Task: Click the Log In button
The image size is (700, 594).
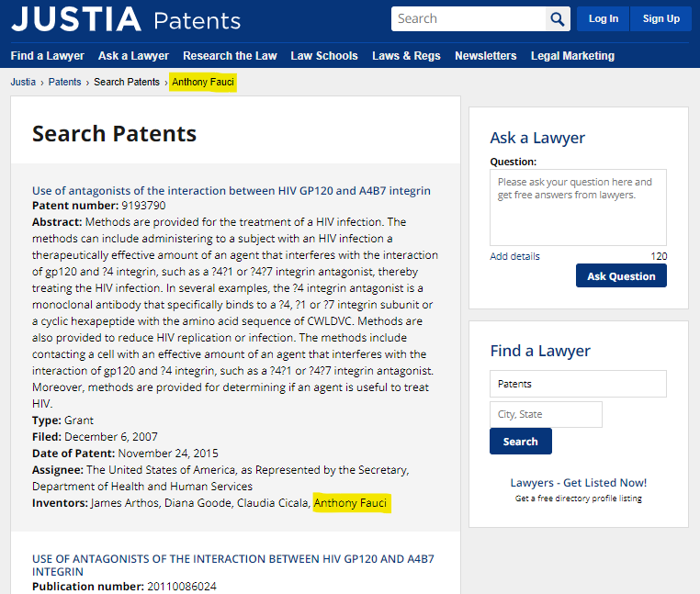Action: point(604,18)
